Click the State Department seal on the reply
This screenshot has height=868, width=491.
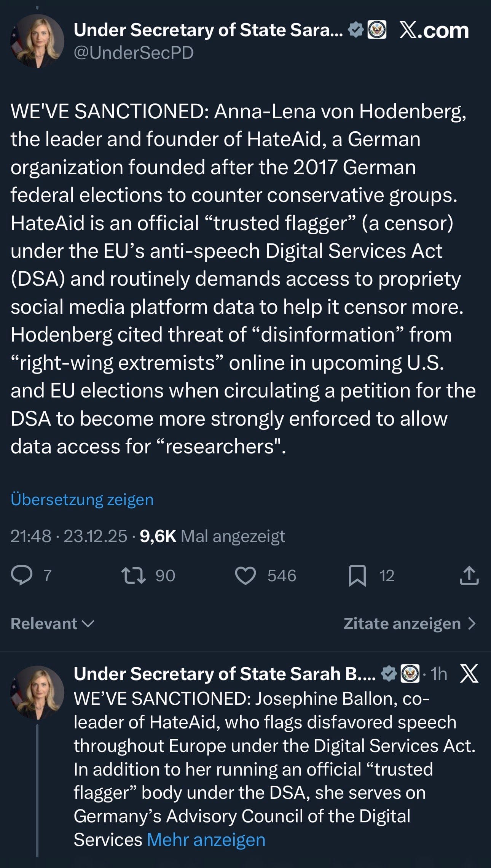pos(410,674)
